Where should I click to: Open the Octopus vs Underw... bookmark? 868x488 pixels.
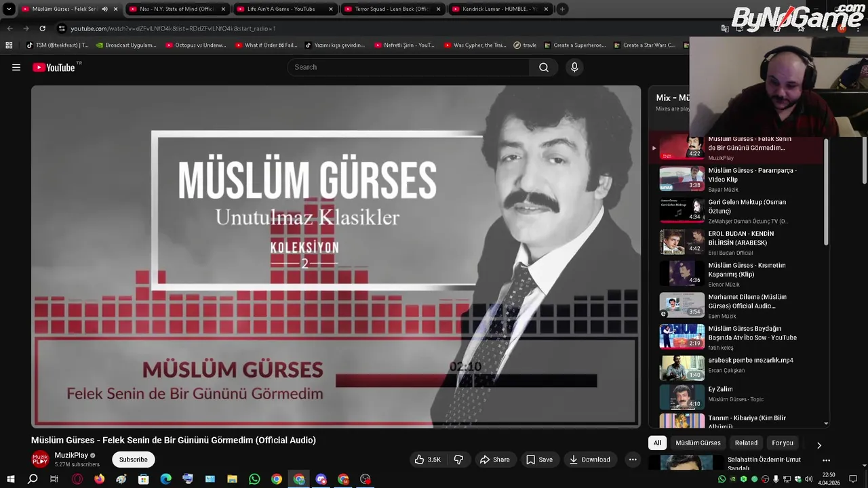195,45
